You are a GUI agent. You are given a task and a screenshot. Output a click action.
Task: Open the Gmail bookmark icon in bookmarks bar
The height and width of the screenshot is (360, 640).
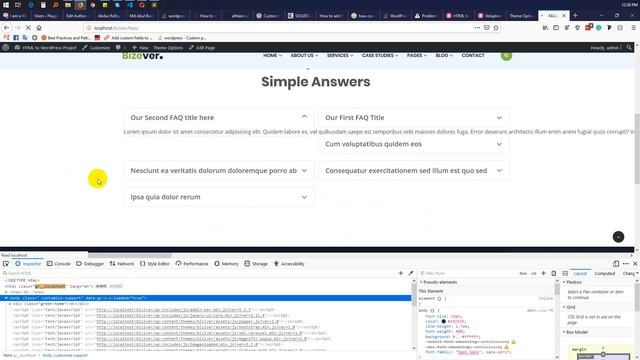pos(6,38)
